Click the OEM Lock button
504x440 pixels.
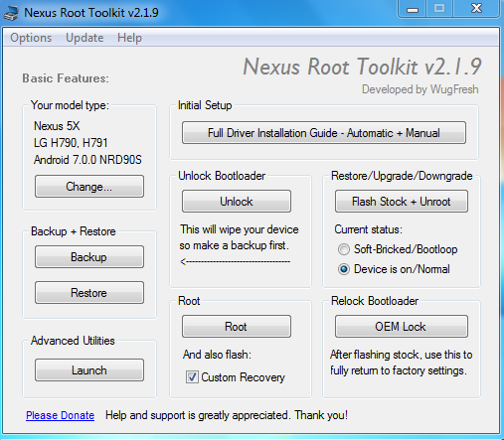click(402, 327)
